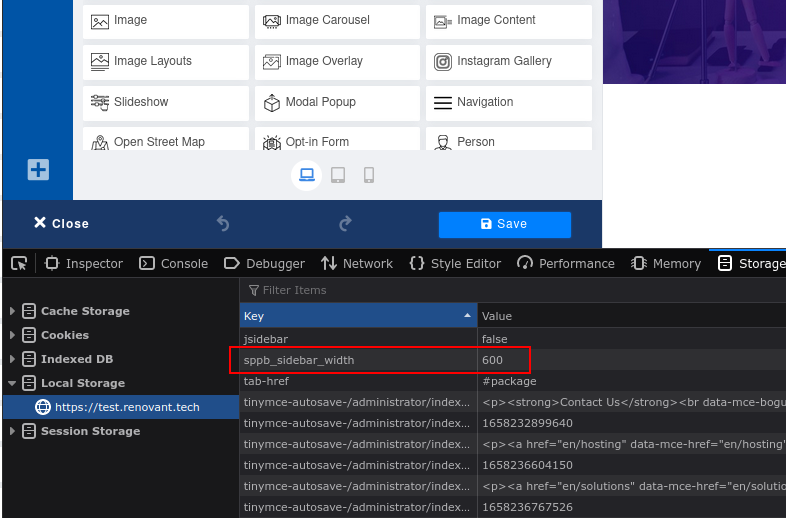Image resolution: width=786 pixels, height=518 pixels.
Task: Expand the Session Storage tree node
Action: point(12,431)
